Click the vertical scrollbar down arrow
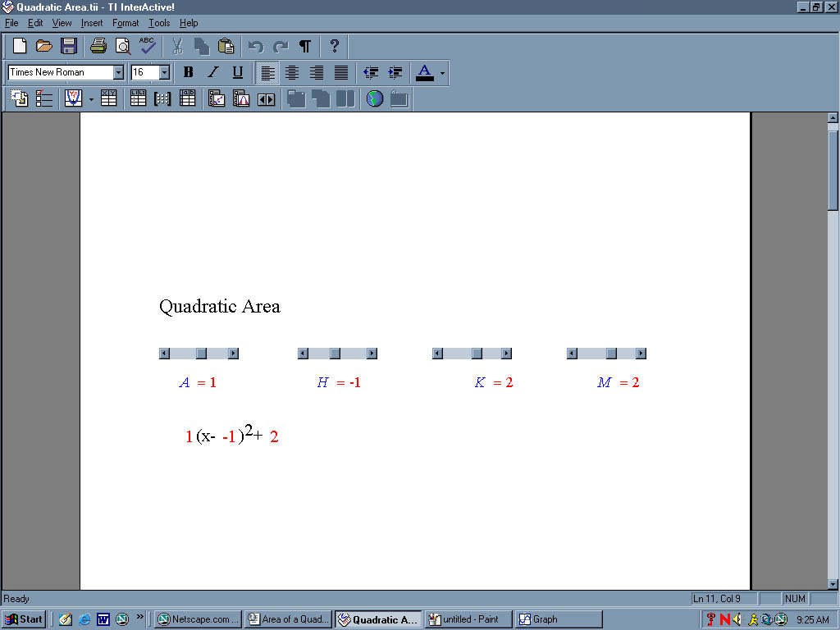Image resolution: width=840 pixels, height=630 pixels. point(833,583)
